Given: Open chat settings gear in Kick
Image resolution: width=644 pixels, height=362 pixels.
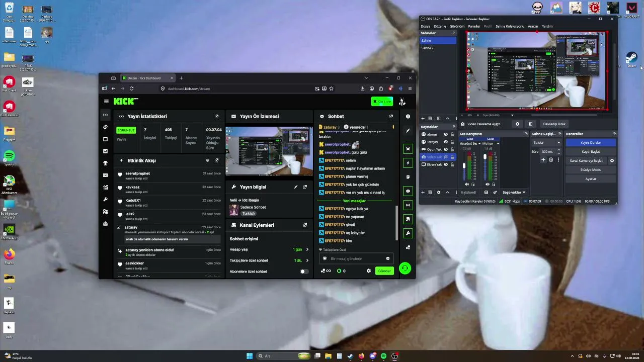Looking at the screenshot, I should pyautogui.click(x=369, y=271).
